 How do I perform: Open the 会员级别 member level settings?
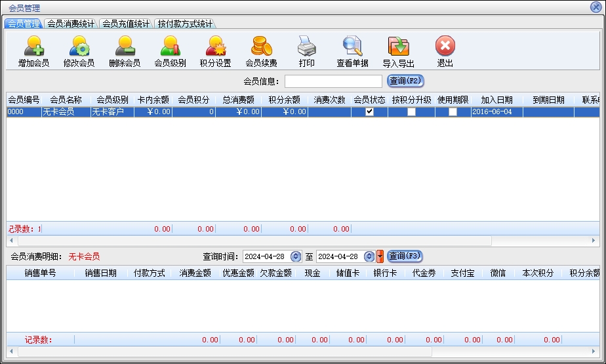pos(170,47)
